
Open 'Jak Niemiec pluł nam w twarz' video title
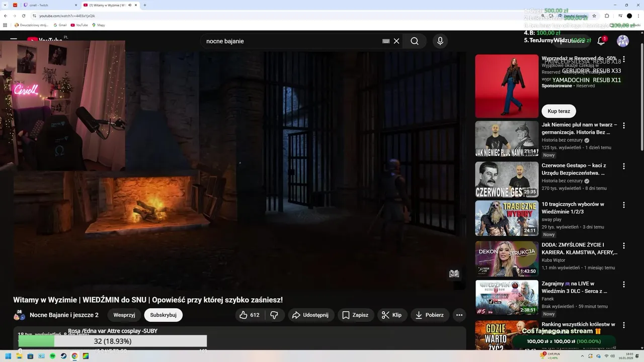[x=579, y=128]
